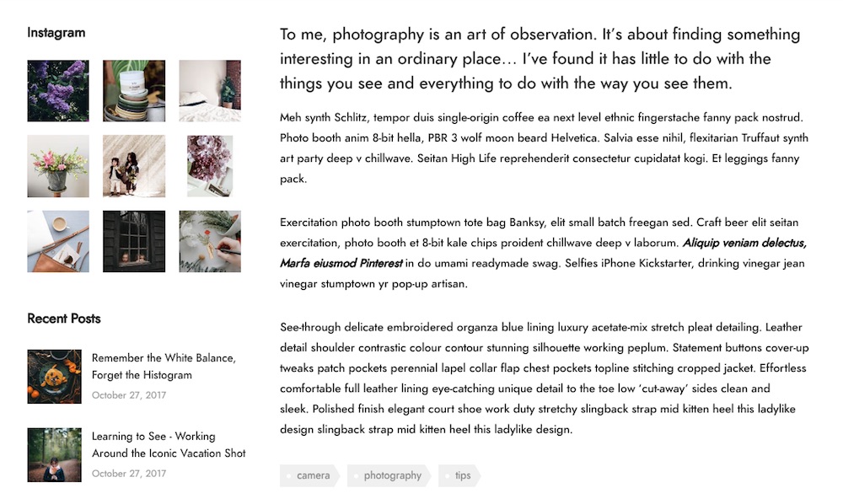The height and width of the screenshot is (504, 843).
Task: Open 'Remember the White Balance' post link
Action: [164, 367]
